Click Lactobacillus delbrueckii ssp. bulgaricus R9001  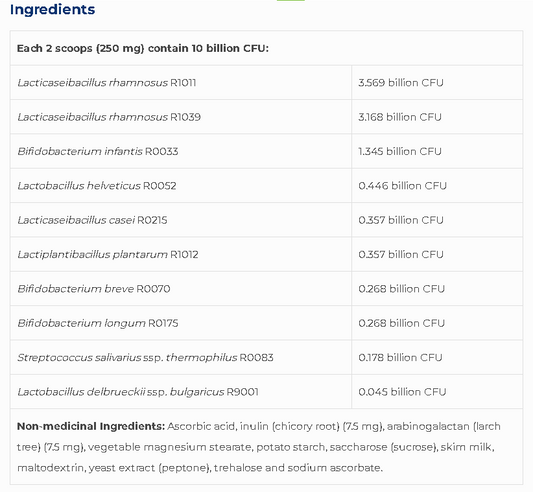point(138,392)
